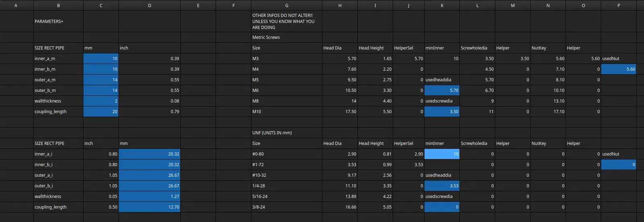Select column G header
The width and height of the screenshot is (644, 222).
[x=286, y=6]
